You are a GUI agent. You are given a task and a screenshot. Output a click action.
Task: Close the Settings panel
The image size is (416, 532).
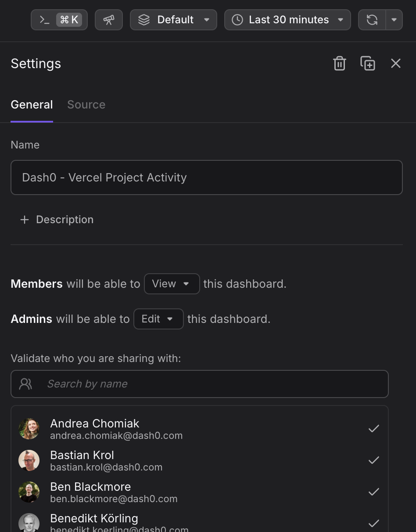click(x=396, y=63)
